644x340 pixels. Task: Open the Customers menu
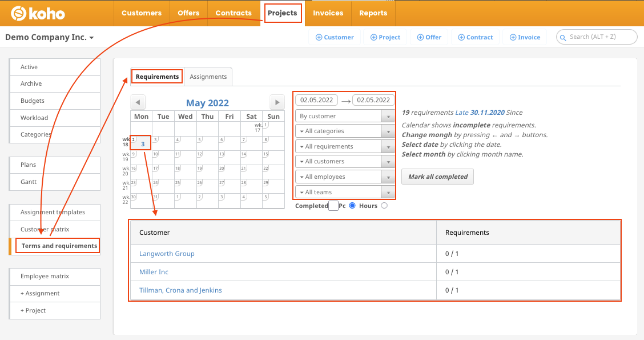(x=142, y=13)
